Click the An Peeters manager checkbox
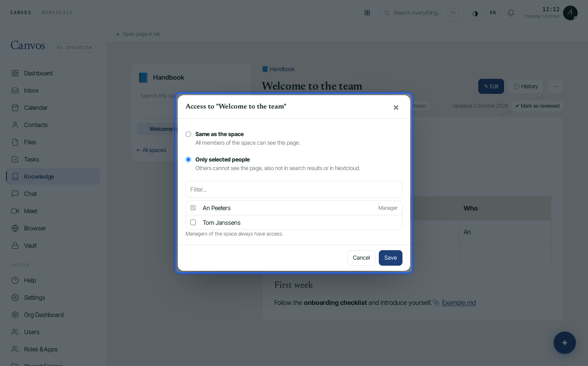588x366 pixels. point(193,208)
